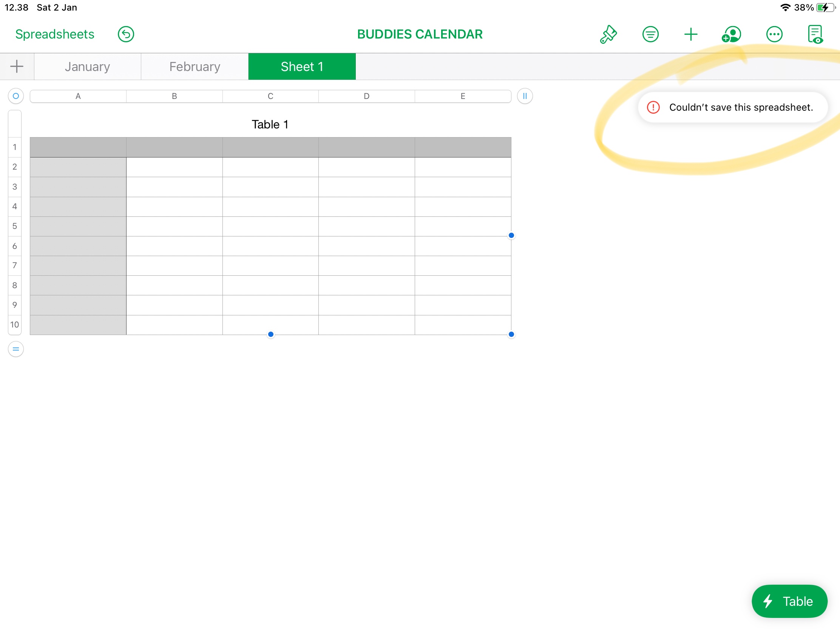
Task: Switch to the January sheet
Action: click(x=88, y=66)
